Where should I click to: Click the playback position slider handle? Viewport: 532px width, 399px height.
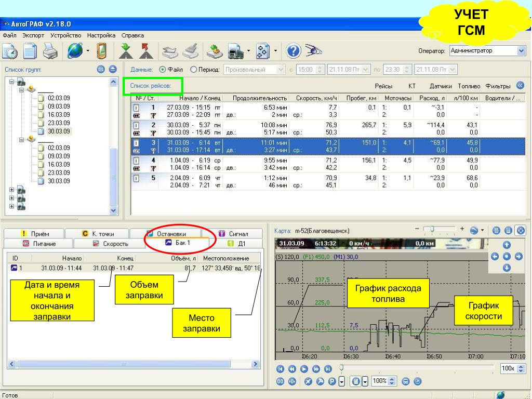click(x=342, y=368)
